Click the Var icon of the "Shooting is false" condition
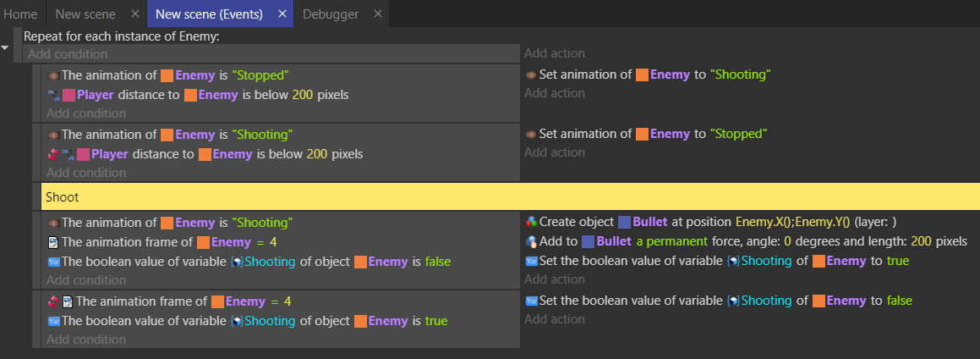This screenshot has width=980, height=359. [x=53, y=262]
